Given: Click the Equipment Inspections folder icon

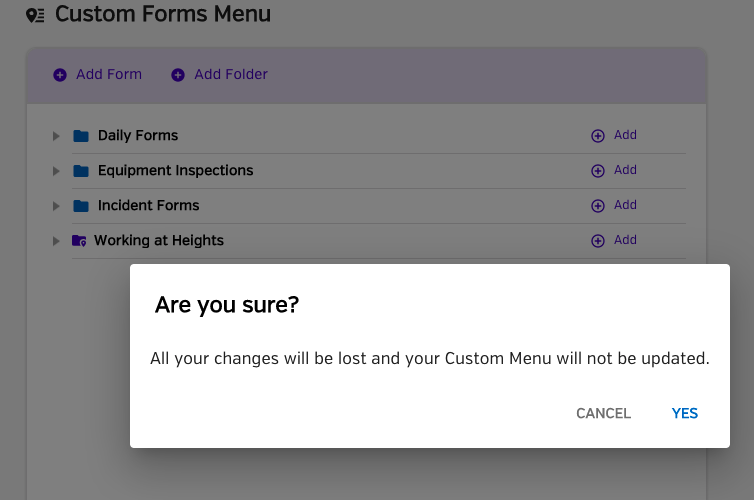Looking at the screenshot, I should point(81,171).
